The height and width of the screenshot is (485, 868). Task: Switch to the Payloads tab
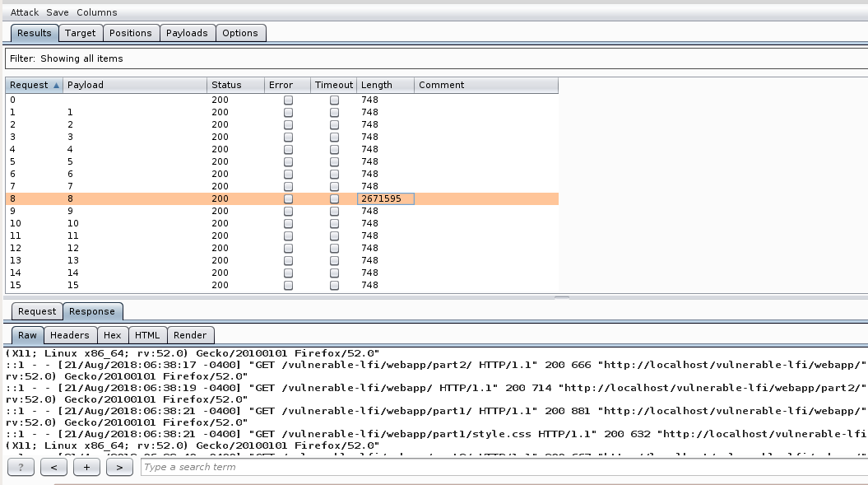[x=188, y=33]
